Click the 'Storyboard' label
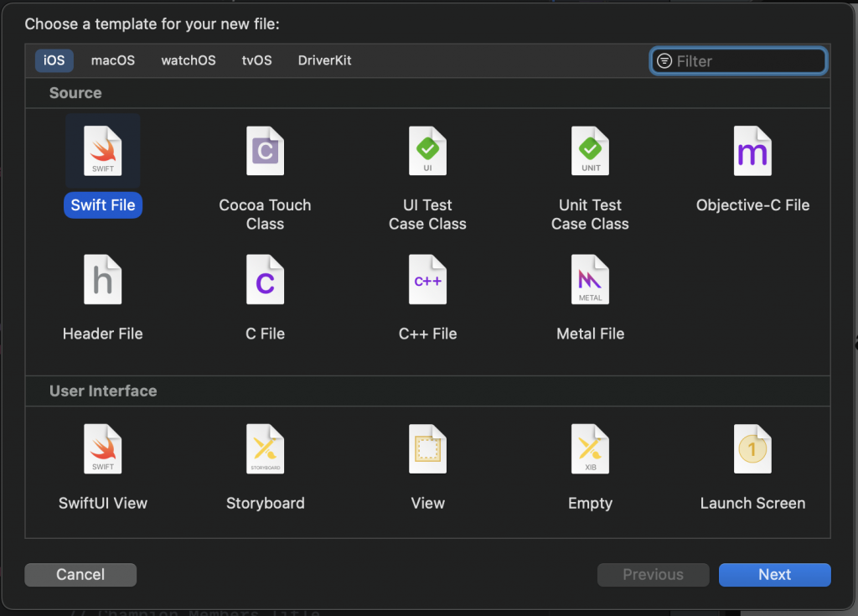The width and height of the screenshot is (858, 616). 266,503
